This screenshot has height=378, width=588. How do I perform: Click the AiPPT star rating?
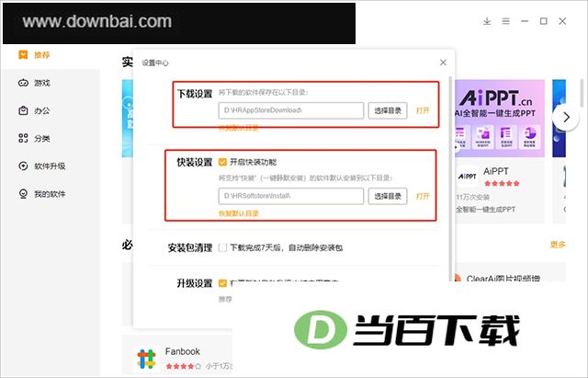pyautogui.click(x=502, y=184)
